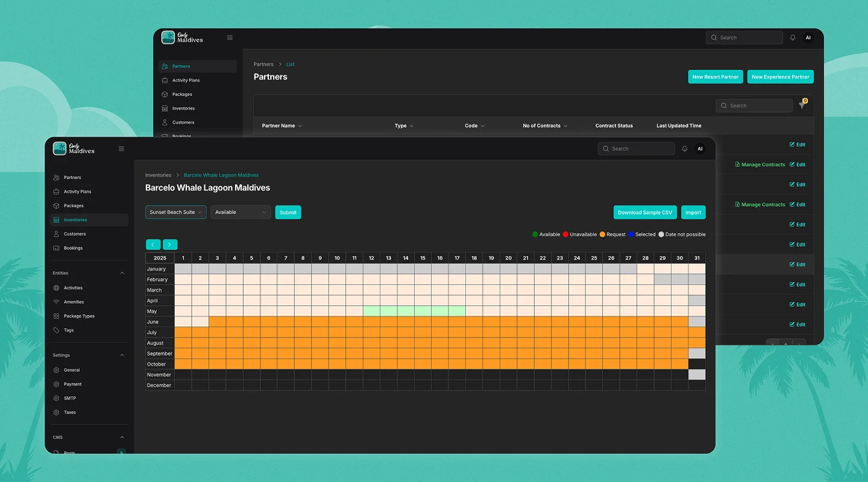Click the AI user avatar in front window

coord(700,149)
